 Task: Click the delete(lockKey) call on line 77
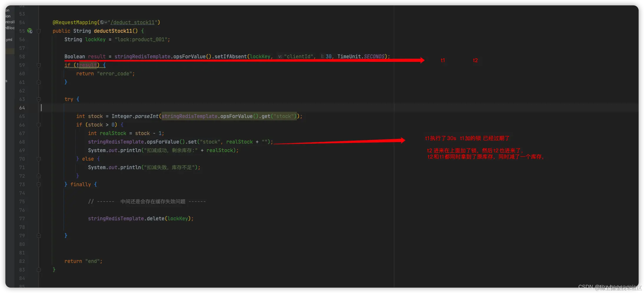169,219
